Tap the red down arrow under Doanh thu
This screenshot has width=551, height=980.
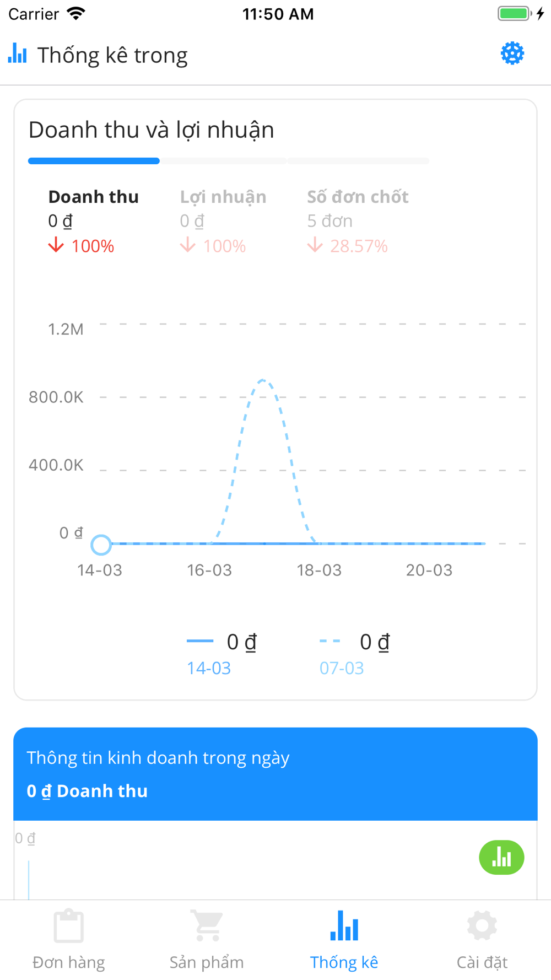(56, 245)
